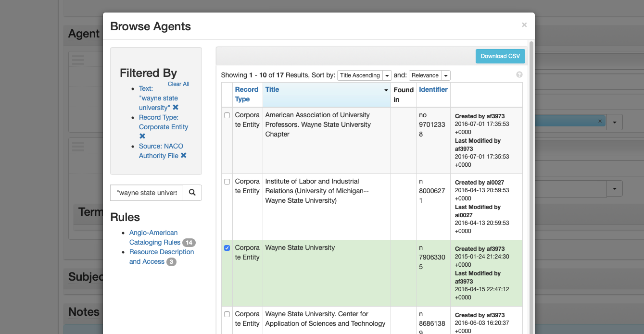The height and width of the screenshot is (334, 644).
Task: Remove the Corporate Entity record type filter
Action: coord(142,136)
